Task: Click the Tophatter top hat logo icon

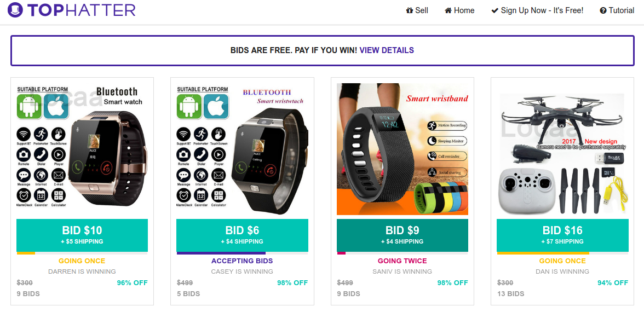Action: (15, 10)
